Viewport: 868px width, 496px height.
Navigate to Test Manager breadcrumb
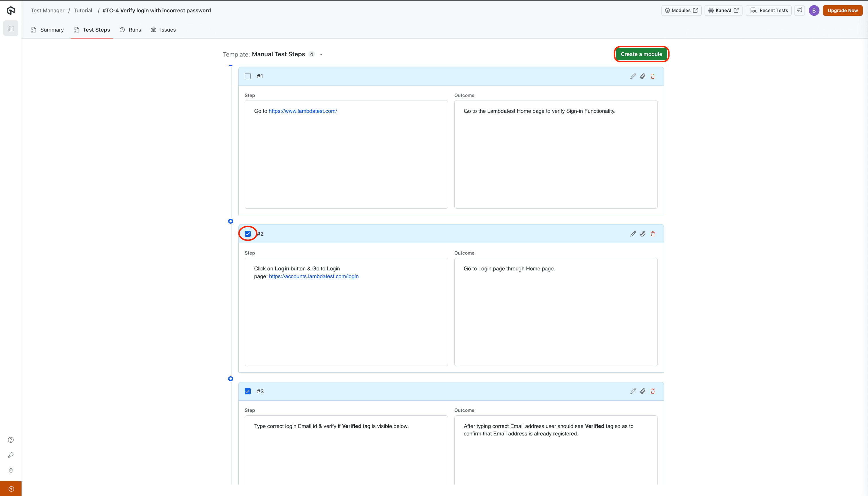pos(48,11)
